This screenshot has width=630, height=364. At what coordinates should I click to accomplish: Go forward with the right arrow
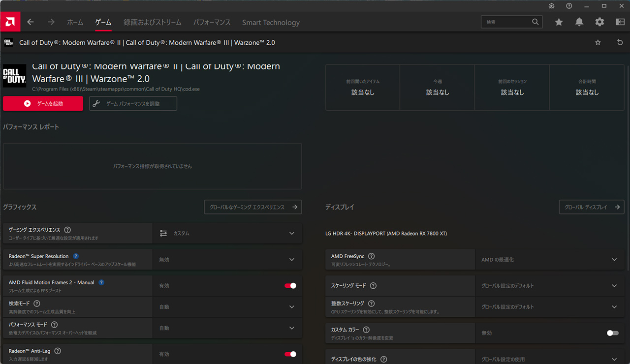51,22
